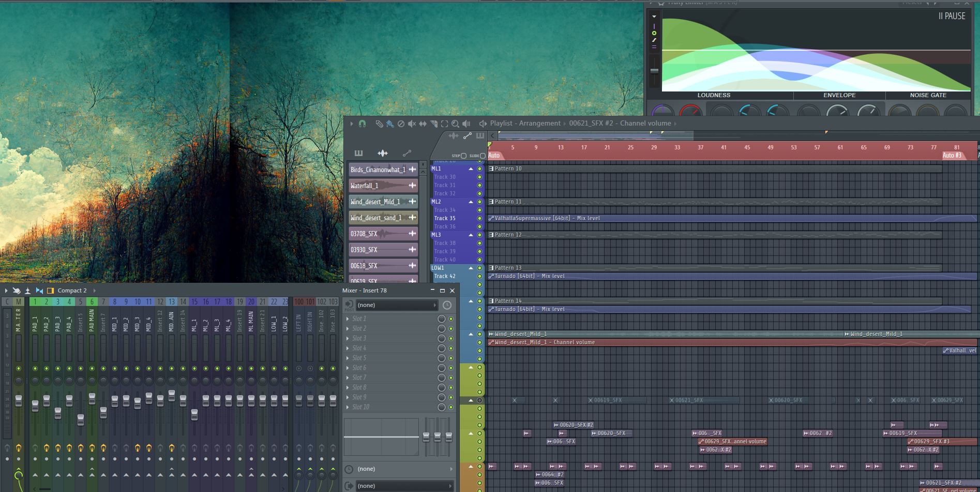Toggle mute LED on Mixer Slot 1
The height and width of the screenshot is (492, 980).
(451, 319)
